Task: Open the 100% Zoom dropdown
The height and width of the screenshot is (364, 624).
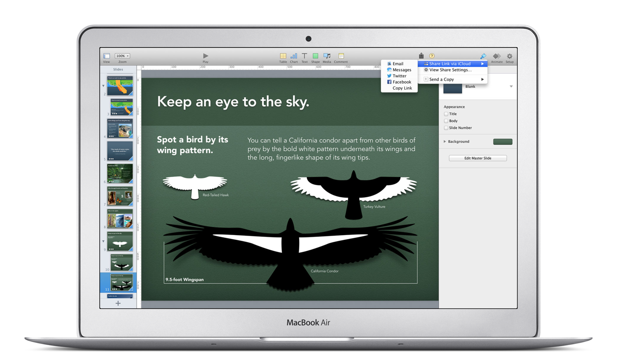Action: click(x=122, y=56)
